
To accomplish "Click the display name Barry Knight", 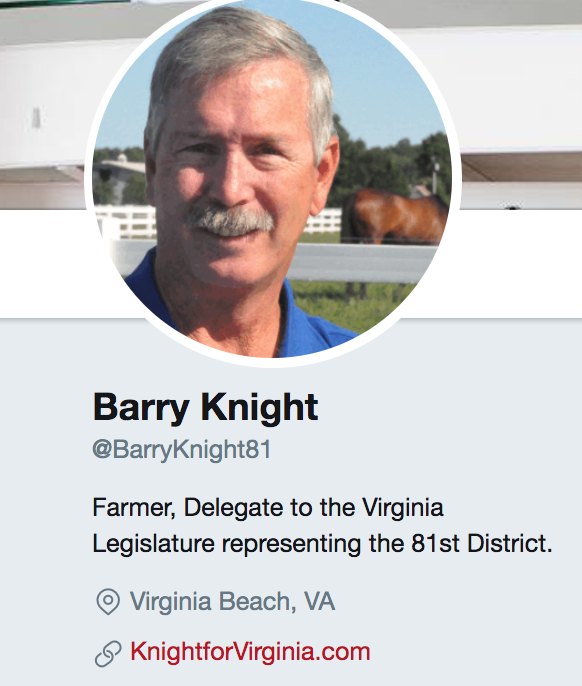I will click(205, 407).
